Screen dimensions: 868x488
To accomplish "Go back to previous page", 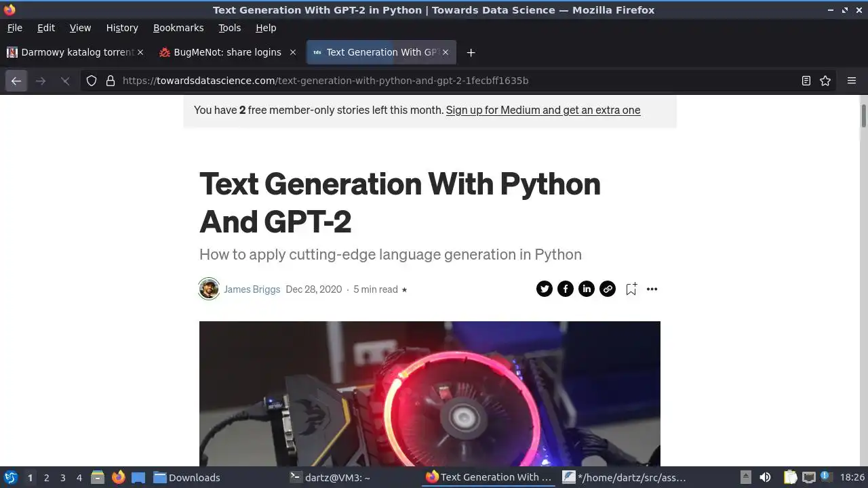I will [x=16, y=81].
